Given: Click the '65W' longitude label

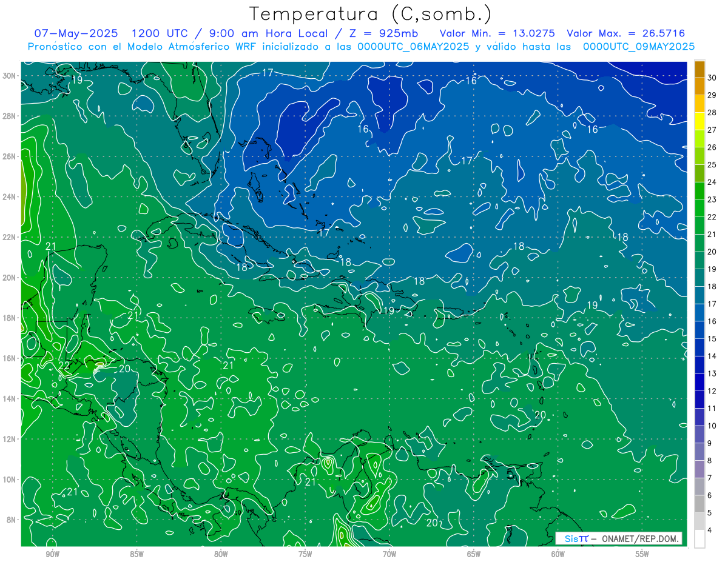Looking at the screenshot, I should pos(474,554).
